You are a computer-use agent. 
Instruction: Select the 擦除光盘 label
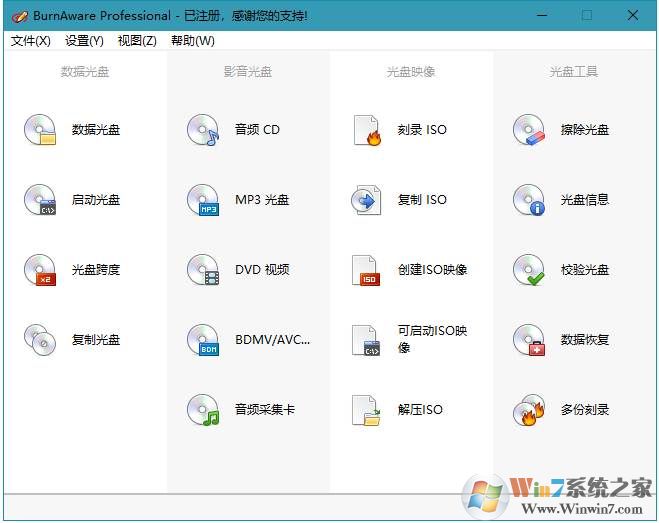click(x=585, y=129)
